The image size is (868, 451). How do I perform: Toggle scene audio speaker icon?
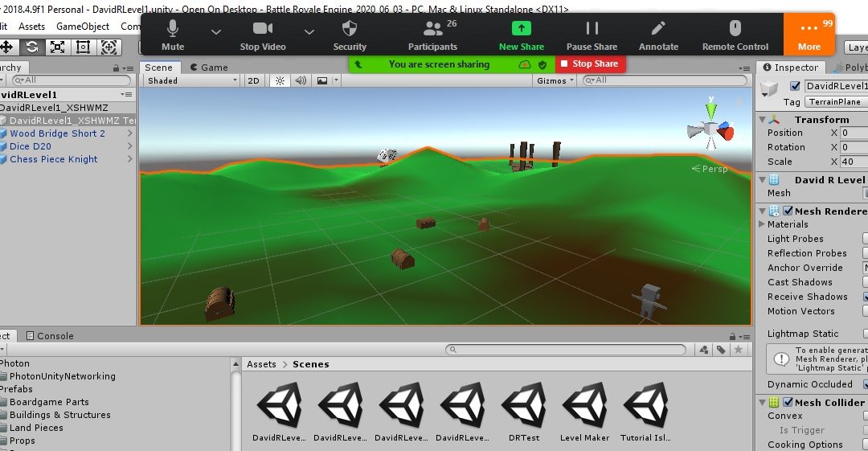301,81
